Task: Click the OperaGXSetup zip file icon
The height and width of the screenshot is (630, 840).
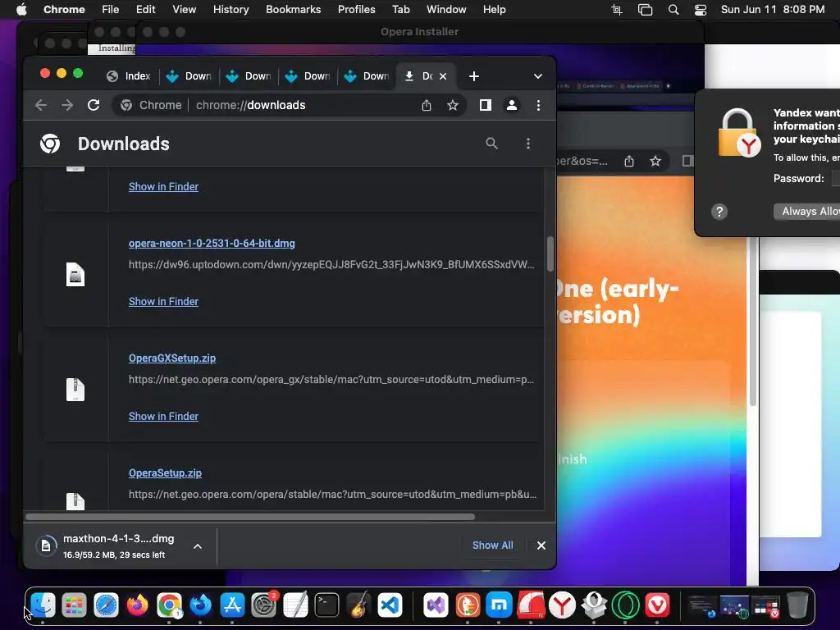Action: click(x=75, y=390)
